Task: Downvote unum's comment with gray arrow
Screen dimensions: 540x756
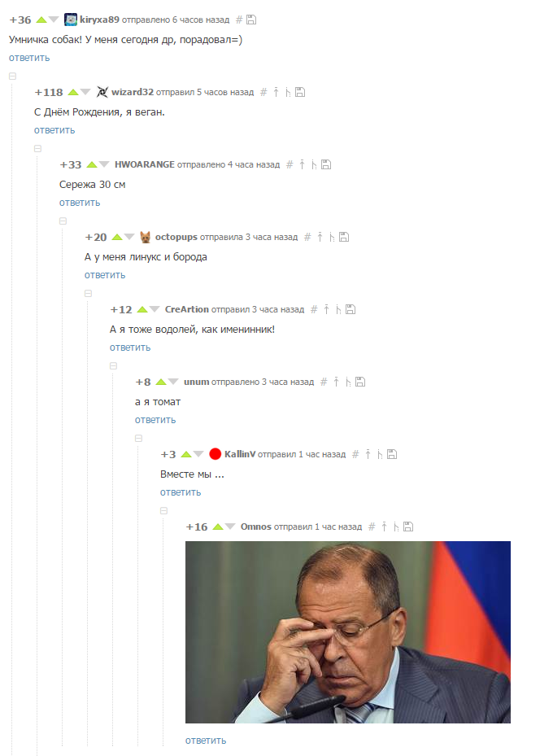Action: (x=173, y=382)
